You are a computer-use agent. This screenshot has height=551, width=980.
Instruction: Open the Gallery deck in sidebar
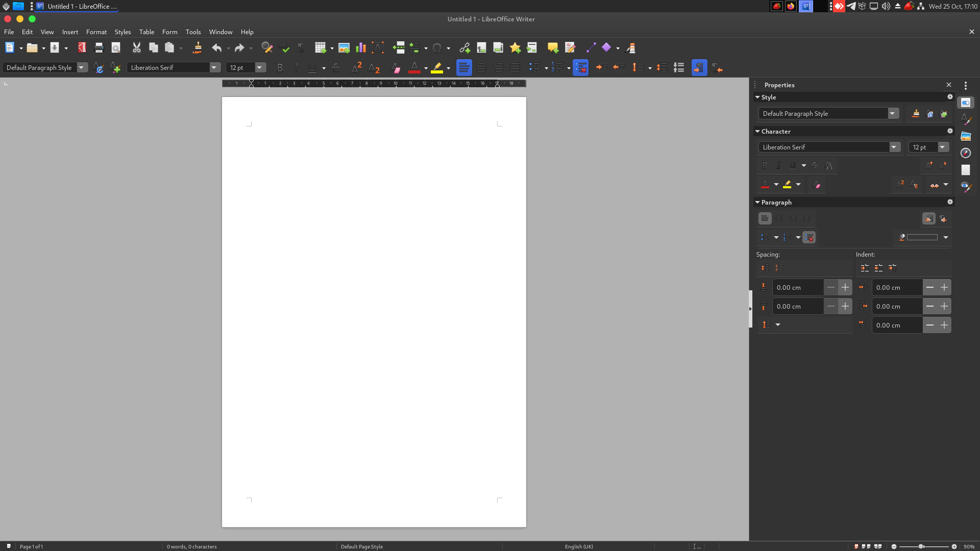[965, 136]
